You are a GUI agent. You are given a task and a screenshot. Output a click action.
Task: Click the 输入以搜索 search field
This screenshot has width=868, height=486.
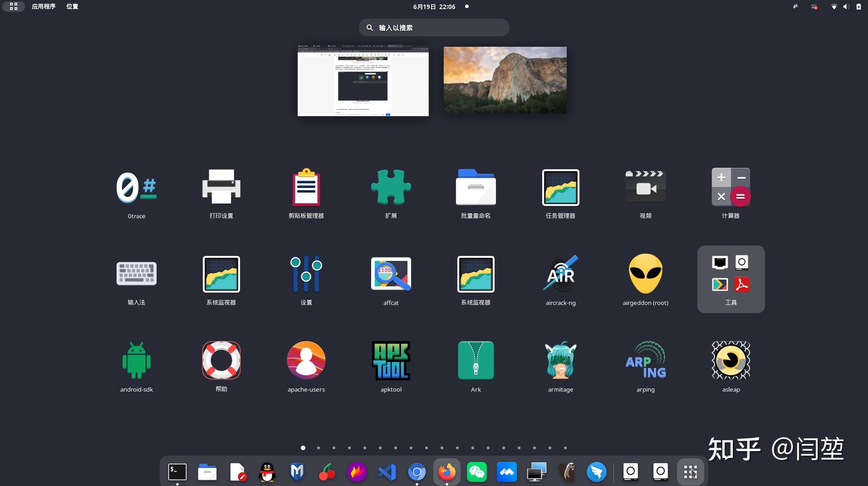coord(433,27)
